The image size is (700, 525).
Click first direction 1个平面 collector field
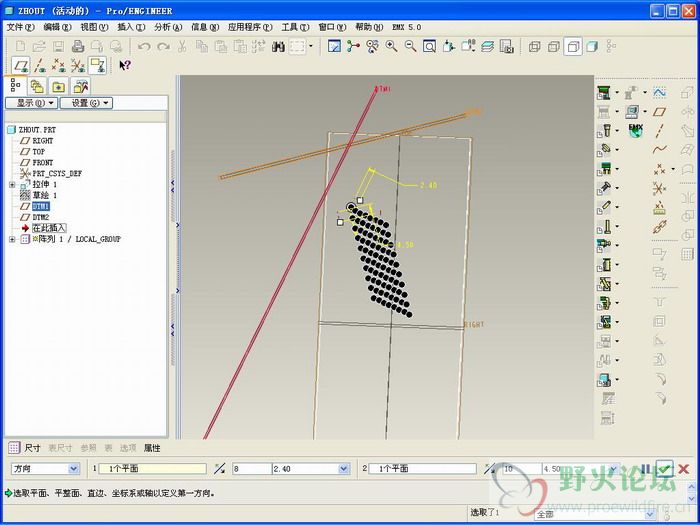(x=152, y=469)
